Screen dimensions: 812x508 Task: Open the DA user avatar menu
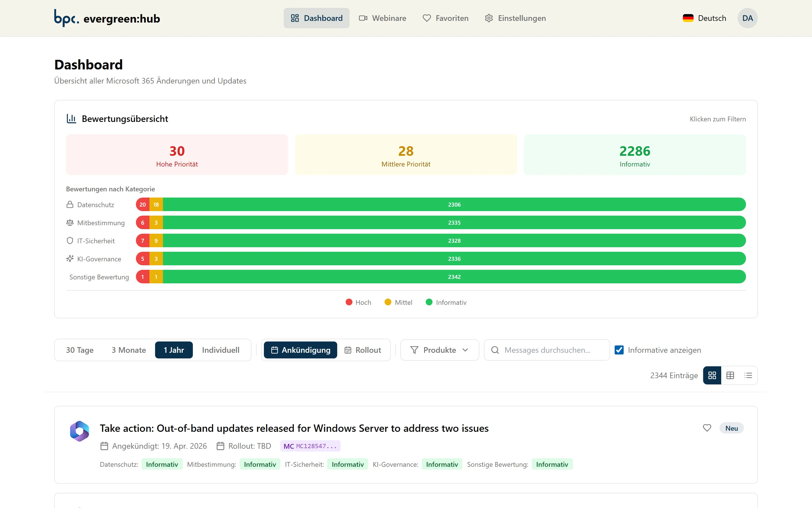tap(747, 18)
